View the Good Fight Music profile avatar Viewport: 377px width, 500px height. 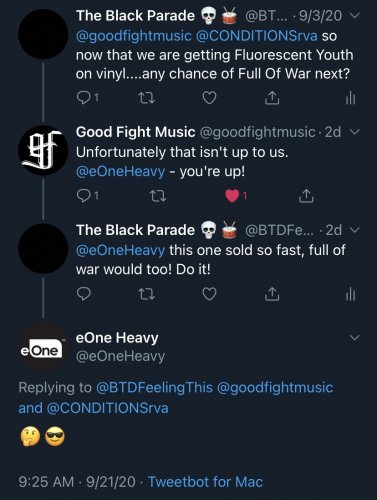tap(43, 150)
